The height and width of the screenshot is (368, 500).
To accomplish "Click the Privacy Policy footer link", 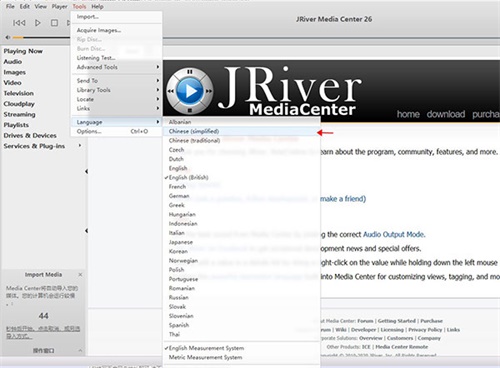I will pos(425,330).
